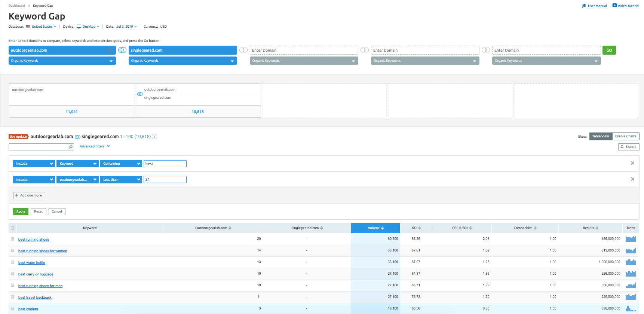Click the Reset filters button

[x=38, y=211]
